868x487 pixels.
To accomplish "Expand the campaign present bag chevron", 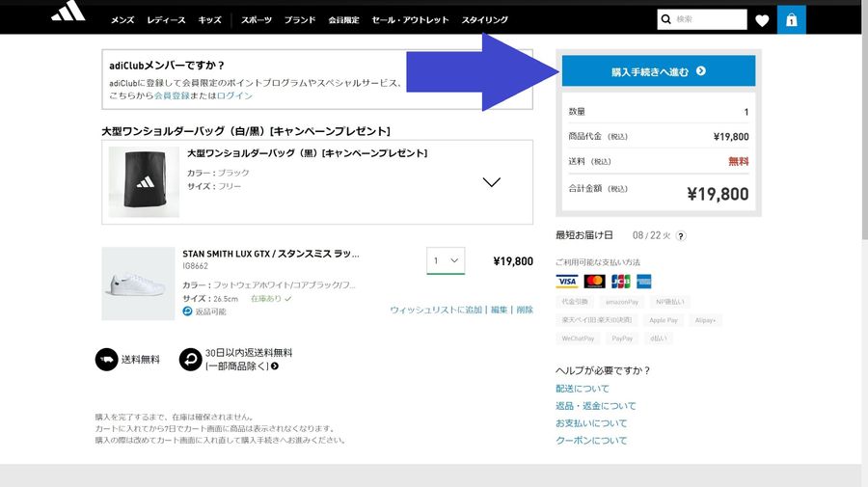I will tap(492, 182).
